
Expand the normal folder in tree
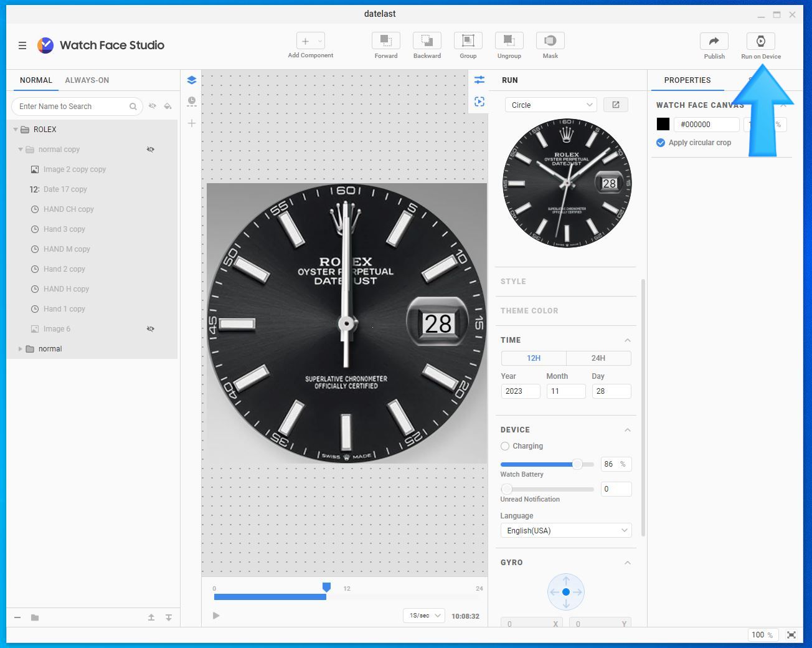(20, 349)
